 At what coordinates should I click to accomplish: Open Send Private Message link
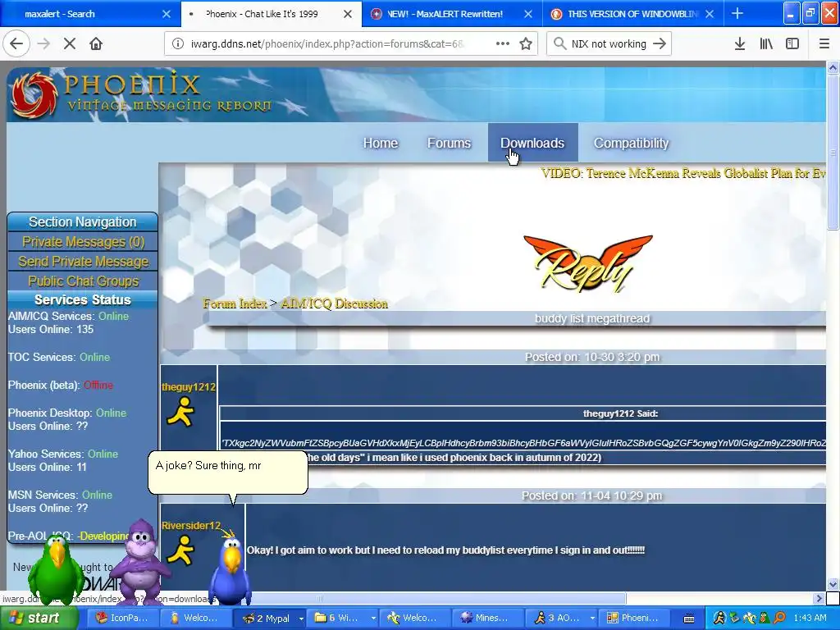tap(83, 262)
